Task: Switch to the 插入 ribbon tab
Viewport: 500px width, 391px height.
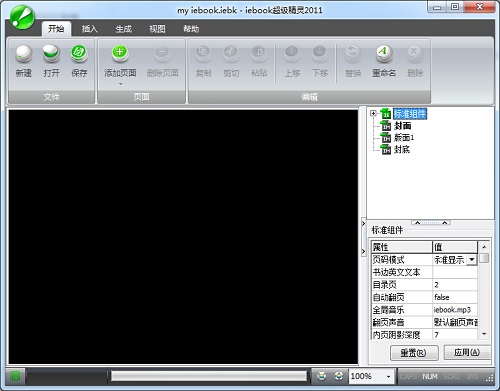Action: click(90, 29)
